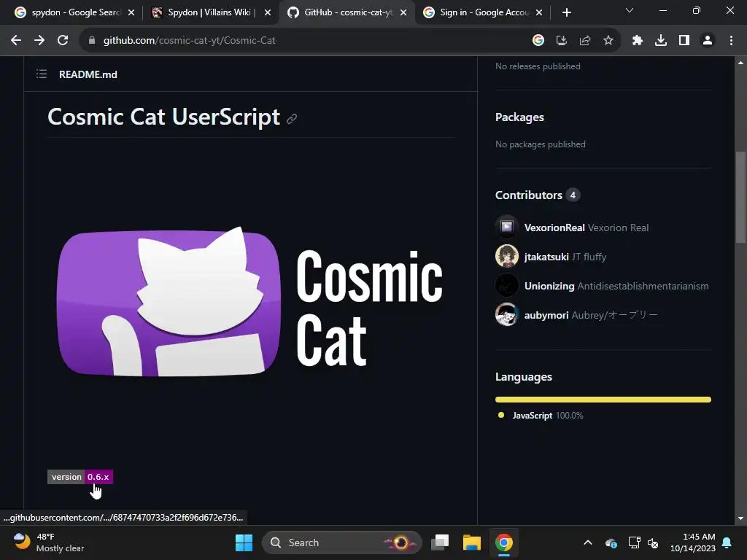Go forward with the browser forward arrow
This screenshot has height=560, width=747.
click(39, 41)
